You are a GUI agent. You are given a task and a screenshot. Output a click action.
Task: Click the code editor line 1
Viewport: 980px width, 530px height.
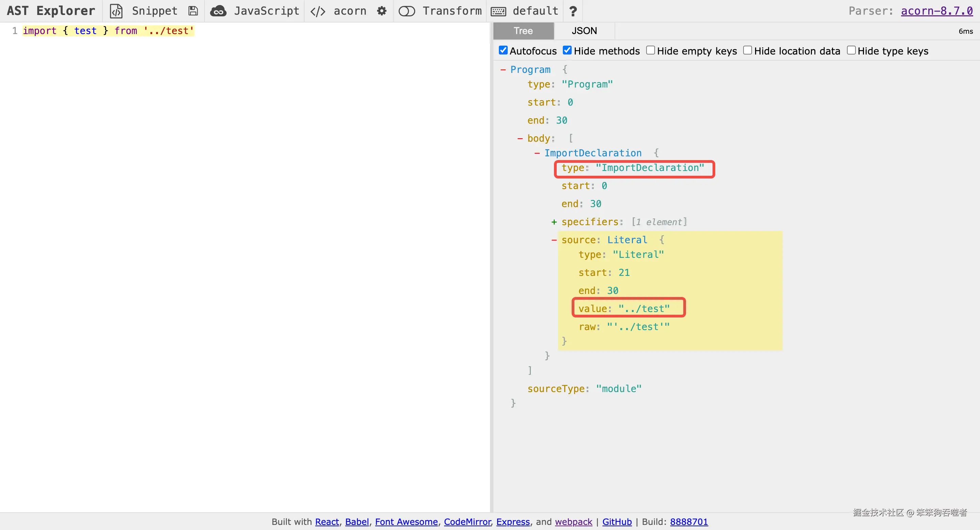(x=109, y=31)
